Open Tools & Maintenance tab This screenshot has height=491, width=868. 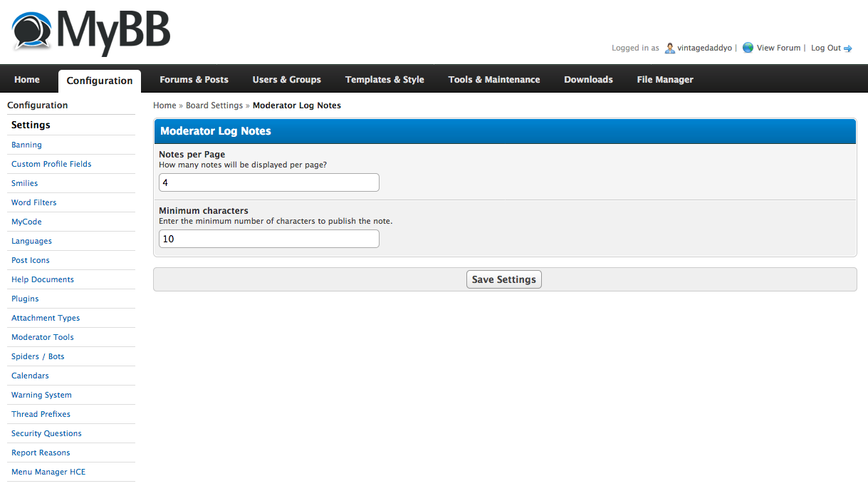click(x=494, y=80)
